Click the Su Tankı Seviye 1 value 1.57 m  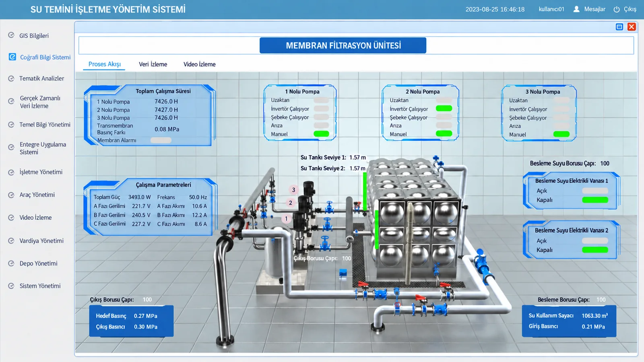(x=357, y=158)
